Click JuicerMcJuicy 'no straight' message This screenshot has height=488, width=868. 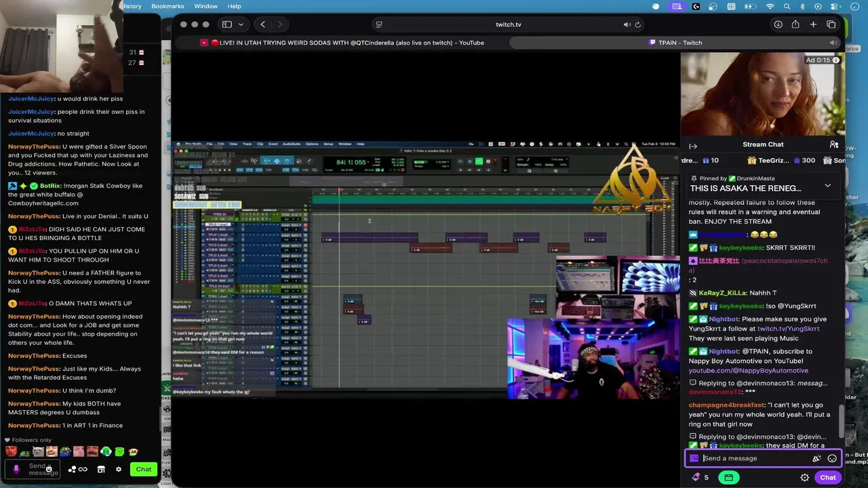pyautogui.click(x=49, y=134)
